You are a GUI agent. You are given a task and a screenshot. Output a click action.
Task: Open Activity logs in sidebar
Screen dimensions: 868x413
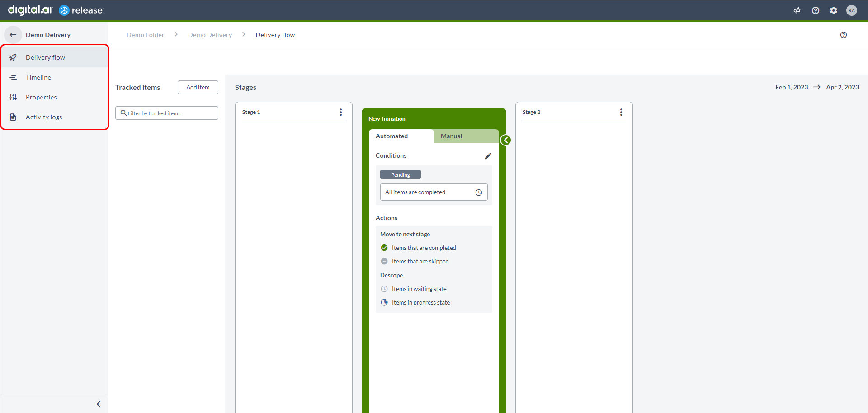coord(54,117)
